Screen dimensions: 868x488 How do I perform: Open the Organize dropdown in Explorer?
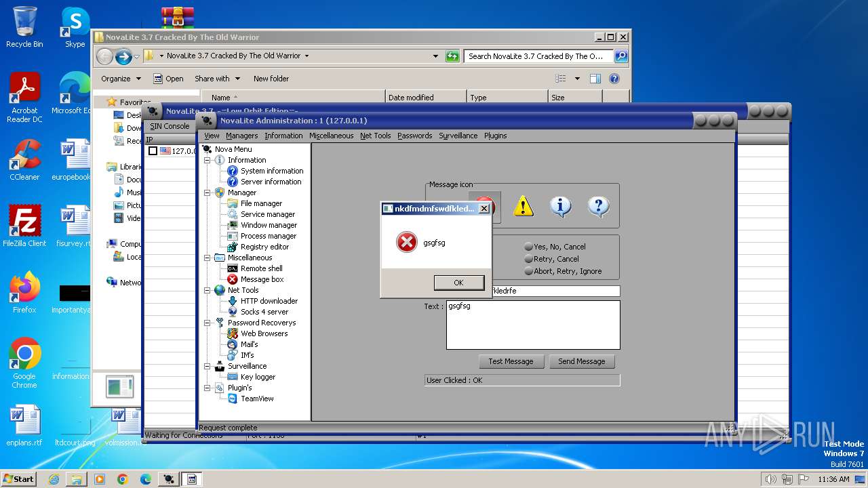(121, 79)
